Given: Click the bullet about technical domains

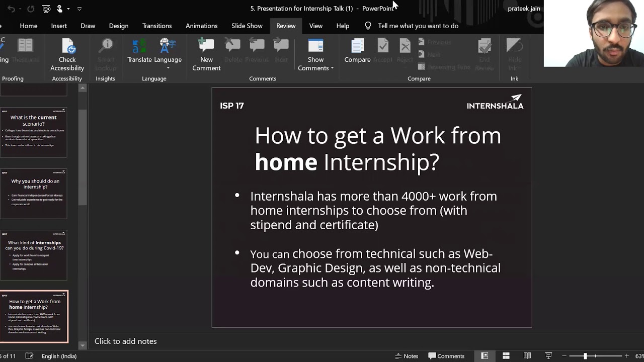Looking at the screenshot, I should 375,268.
